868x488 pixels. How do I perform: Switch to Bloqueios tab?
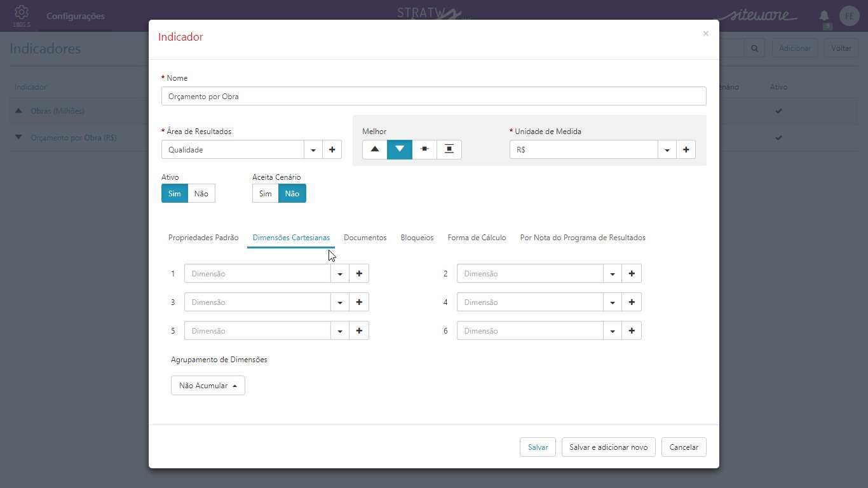[x=417, y=238]
